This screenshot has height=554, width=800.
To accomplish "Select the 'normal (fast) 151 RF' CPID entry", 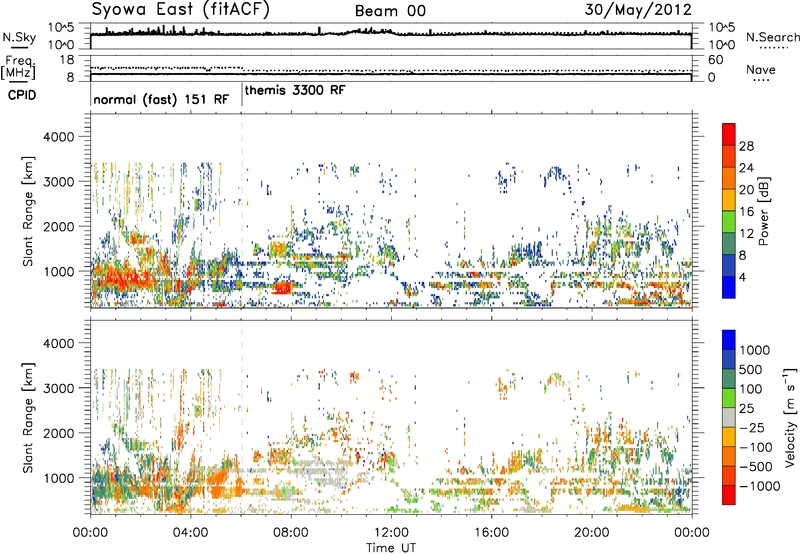I will (x=161, y=99).
